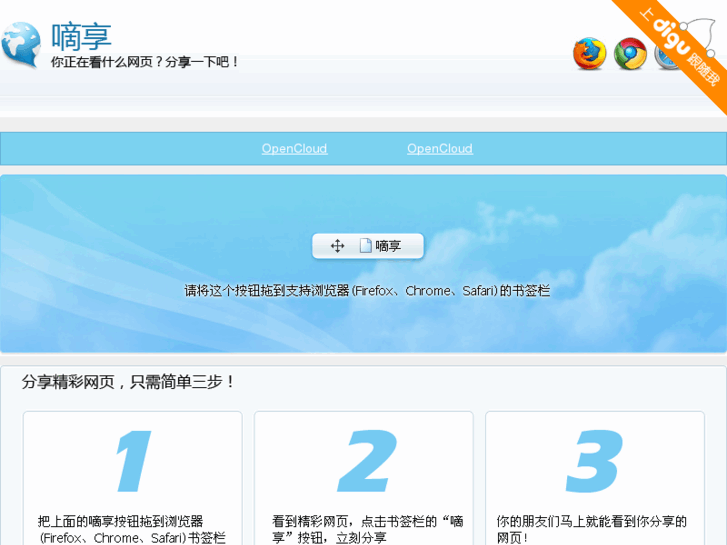The image size is (727, 545).
Task: Click the heading 分享精彩网页，只需简单三步！
Action: [128, 382]
